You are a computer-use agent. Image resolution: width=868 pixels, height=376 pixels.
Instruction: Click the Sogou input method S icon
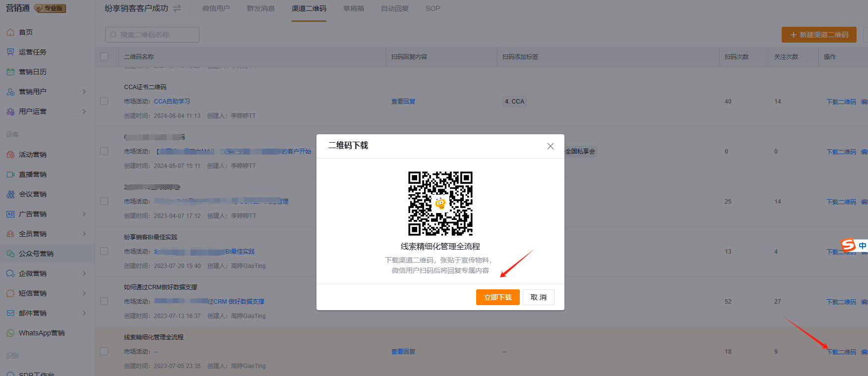click(x=848, y=245)
